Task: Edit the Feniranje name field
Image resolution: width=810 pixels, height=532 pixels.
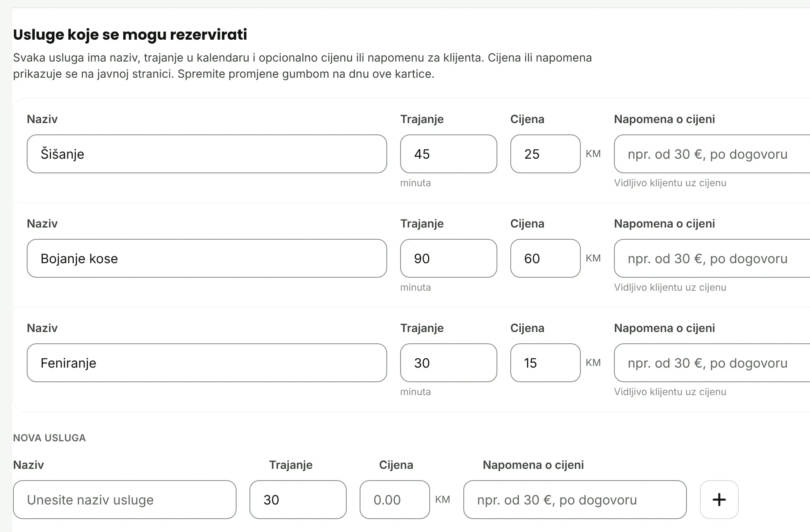Action: coord(207,363)
